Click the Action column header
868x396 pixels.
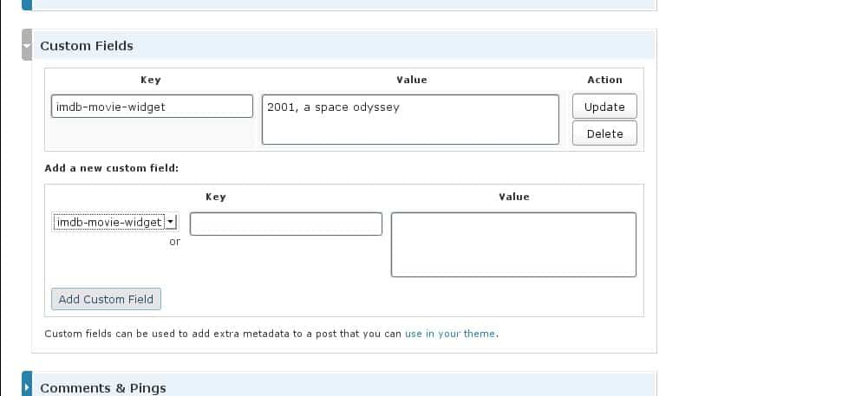604,80
